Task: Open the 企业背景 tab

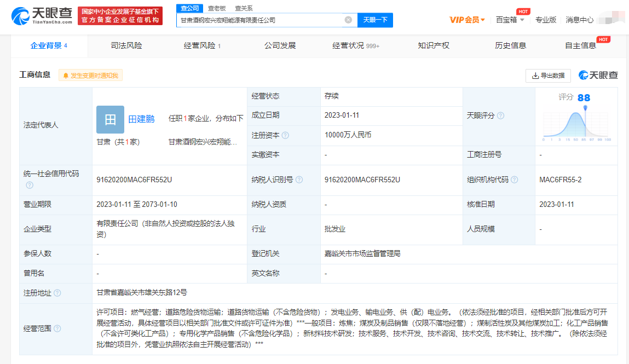Action: coord(49,45)
